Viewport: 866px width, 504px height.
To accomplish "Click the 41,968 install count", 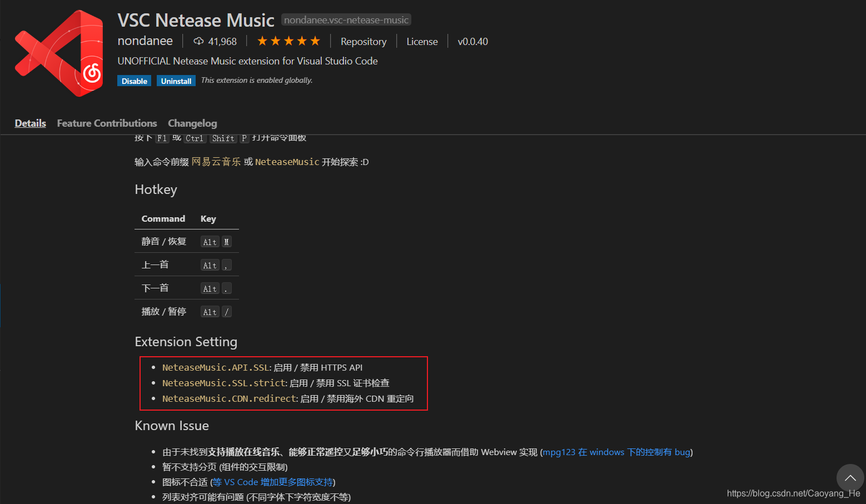I will (x=222, y=42).
